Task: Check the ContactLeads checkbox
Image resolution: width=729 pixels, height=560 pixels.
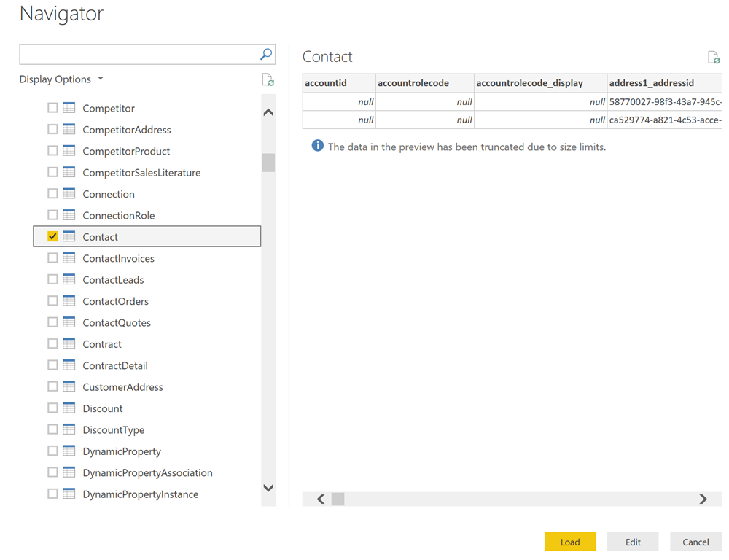Action: [x=52, y=280]
